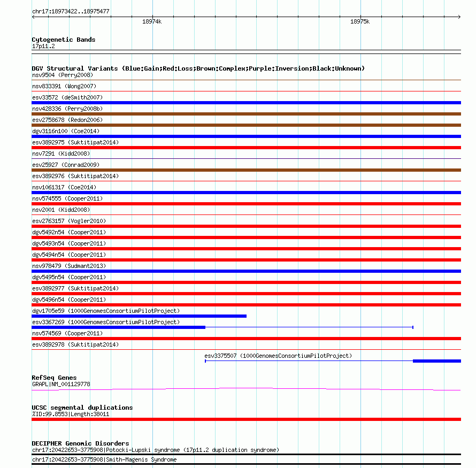Image resolution: width=476 pixels, height=468 pixels.
Task: Open variant nsv2001 (Kidd2008) label
Action: [61, 210]
